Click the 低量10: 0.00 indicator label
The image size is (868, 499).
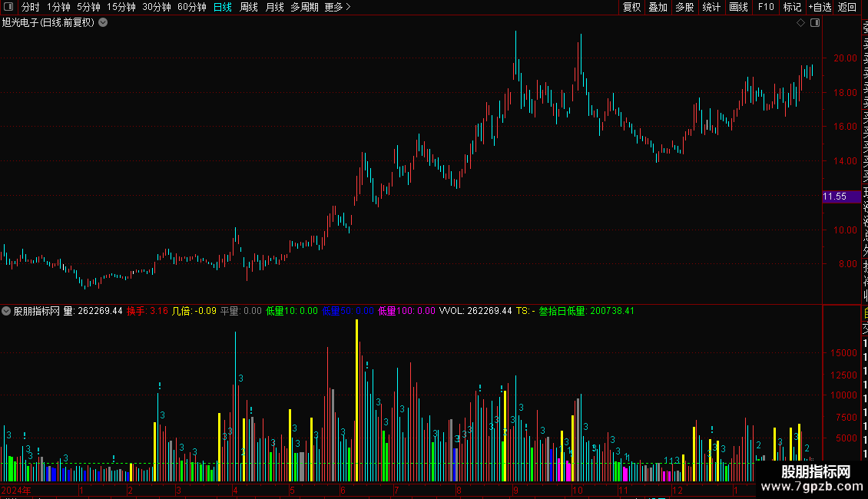tap(292, 311)
